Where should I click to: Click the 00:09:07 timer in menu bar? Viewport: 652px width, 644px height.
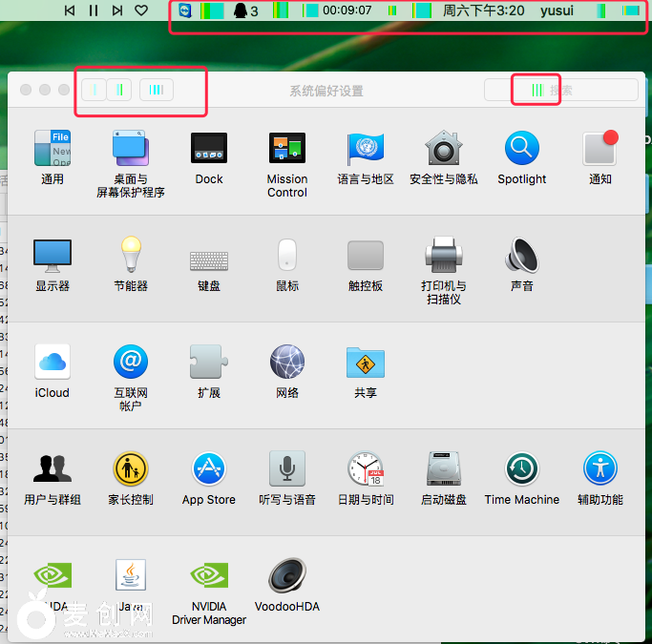click(x=347, y=10)
